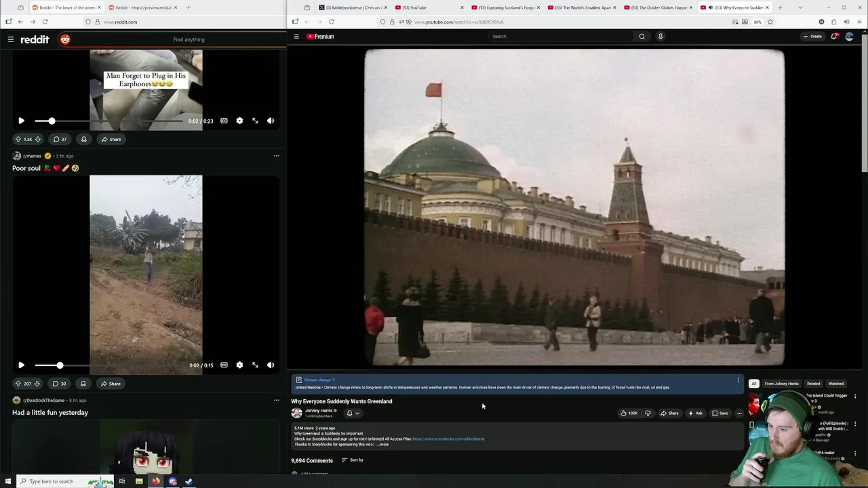Switch to the Exploring Scotland's Forgotten tab

pos(506,7)
